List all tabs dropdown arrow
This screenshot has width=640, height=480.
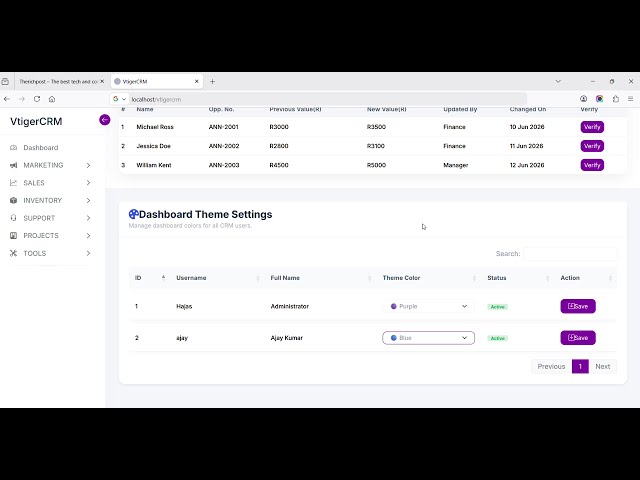point(558,82)
